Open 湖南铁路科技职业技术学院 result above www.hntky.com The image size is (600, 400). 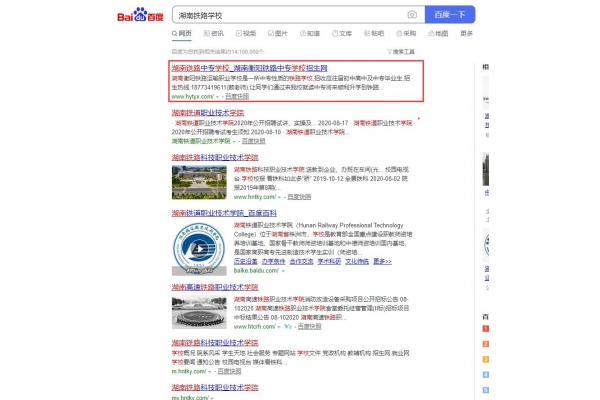(x=215, y=158)
